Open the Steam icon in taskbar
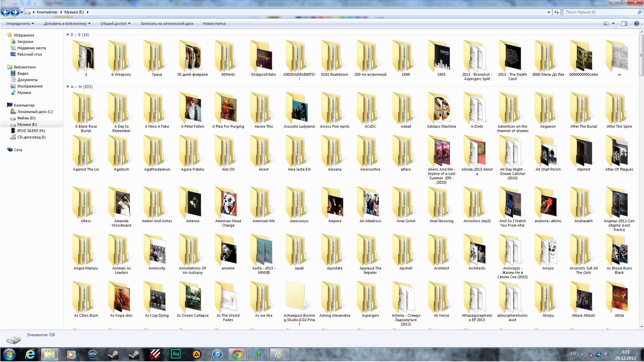Image resolution: width=644 pixels, height=362 pixels. (113, 354)
